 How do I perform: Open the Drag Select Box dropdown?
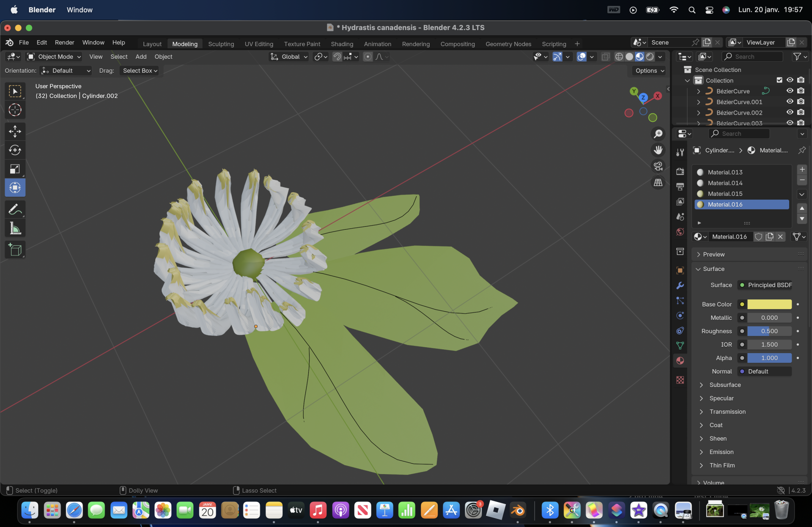140,71
